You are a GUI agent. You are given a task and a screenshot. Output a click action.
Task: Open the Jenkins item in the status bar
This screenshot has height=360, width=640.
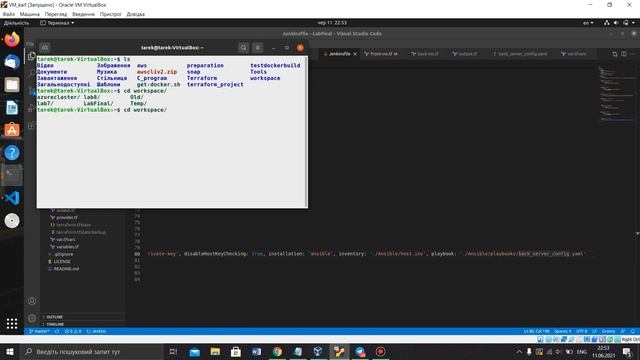tap(96, 331)
